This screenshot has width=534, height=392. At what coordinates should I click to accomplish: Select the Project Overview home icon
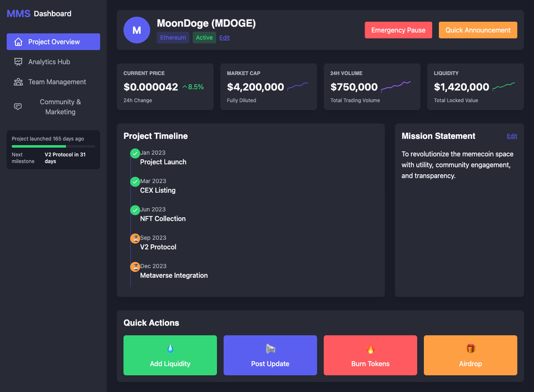pyautogui.click(x=18, y=42)
